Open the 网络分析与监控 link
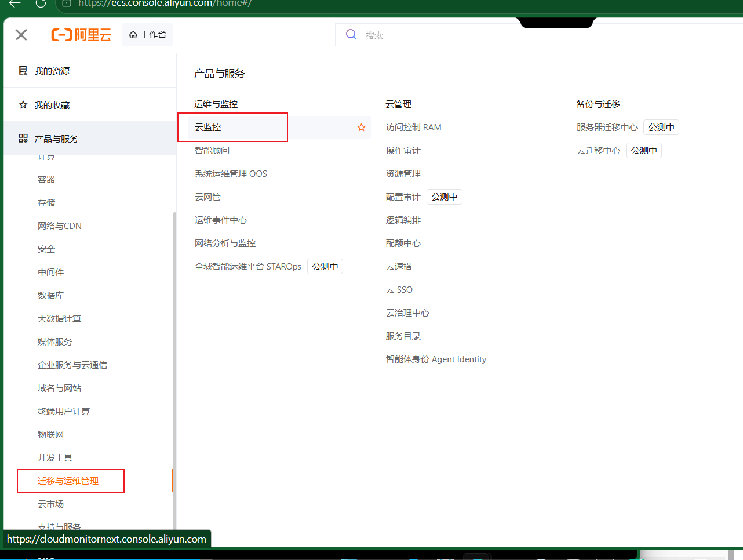Screen dimensions: 743x560 click(x=225, y=243)
